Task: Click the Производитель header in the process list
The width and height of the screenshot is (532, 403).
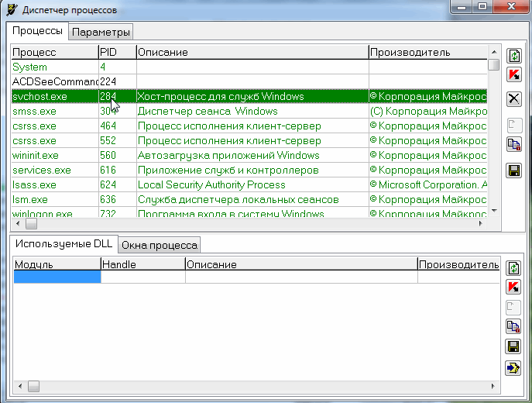Action: click(428, 52)
